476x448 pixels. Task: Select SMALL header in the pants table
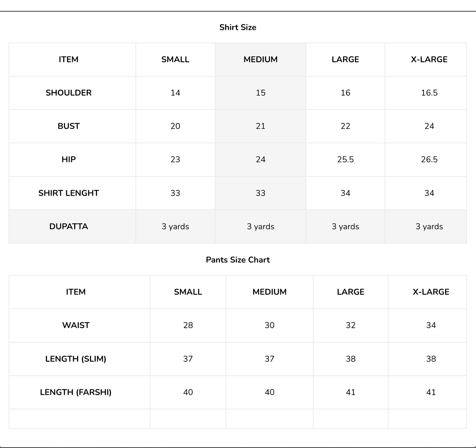point(188,292)
